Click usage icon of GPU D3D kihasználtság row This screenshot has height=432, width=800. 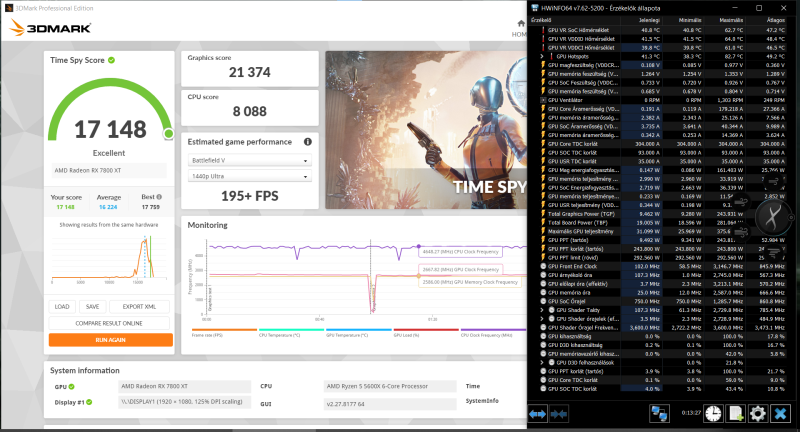[x=543, y=345]
